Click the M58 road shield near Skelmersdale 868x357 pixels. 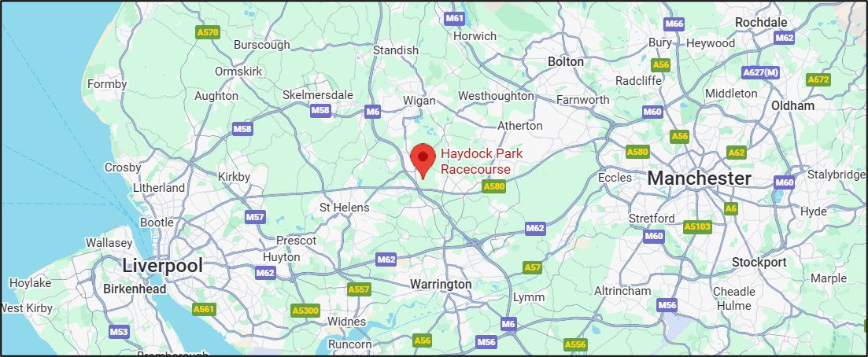pyautogui.click(x=320, y=111)
